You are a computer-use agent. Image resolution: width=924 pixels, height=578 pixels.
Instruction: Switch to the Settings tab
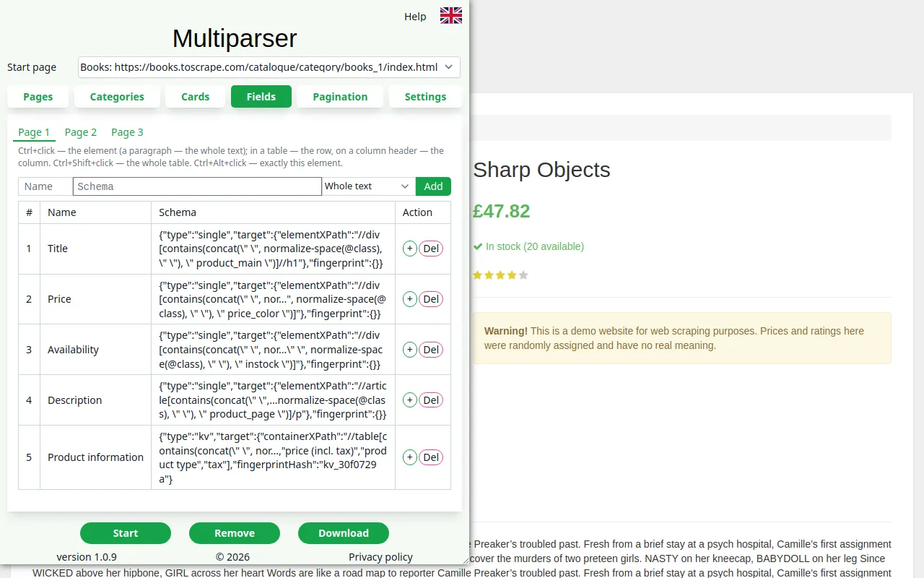425,97
